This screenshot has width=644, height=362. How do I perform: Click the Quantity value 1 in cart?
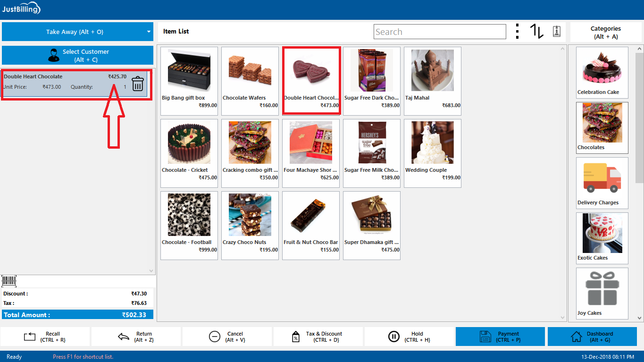pos(125,87)
